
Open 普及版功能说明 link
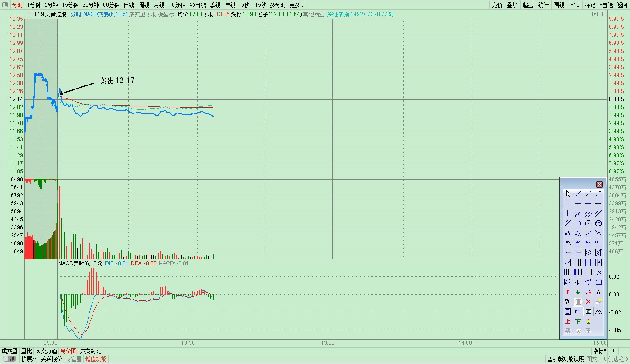pyautogui.click(x=565, y=359)
